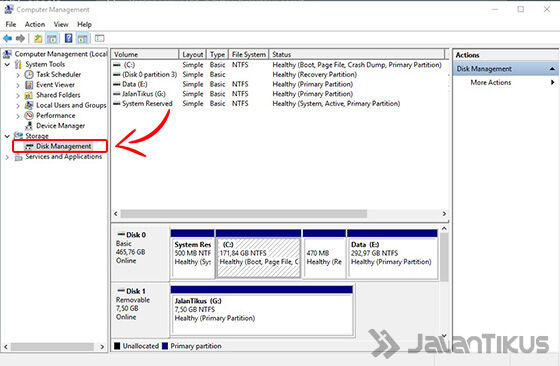Select Performance in the left tree
560x366 pixels.
[x=55, y=115]
